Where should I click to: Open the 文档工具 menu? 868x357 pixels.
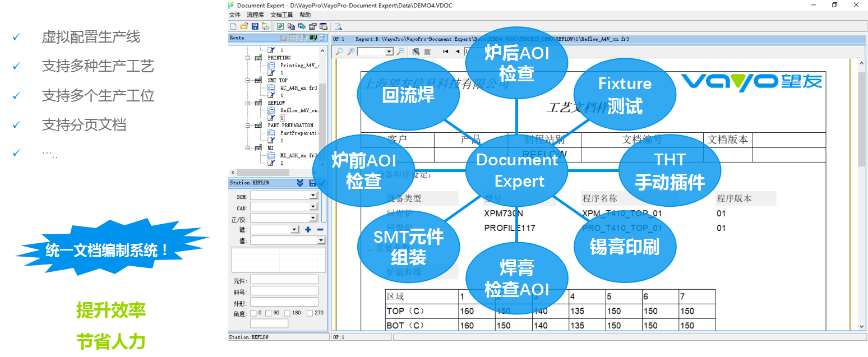click(x=281, y=15)
